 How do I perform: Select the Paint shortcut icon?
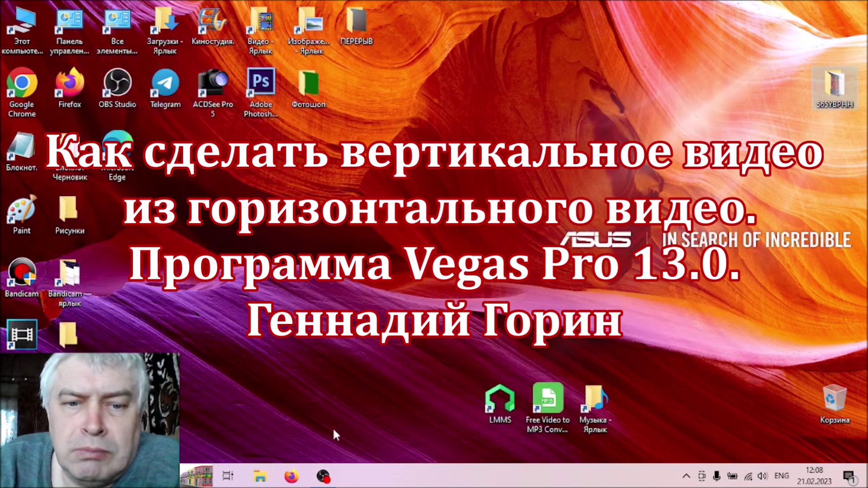(21, 211)
